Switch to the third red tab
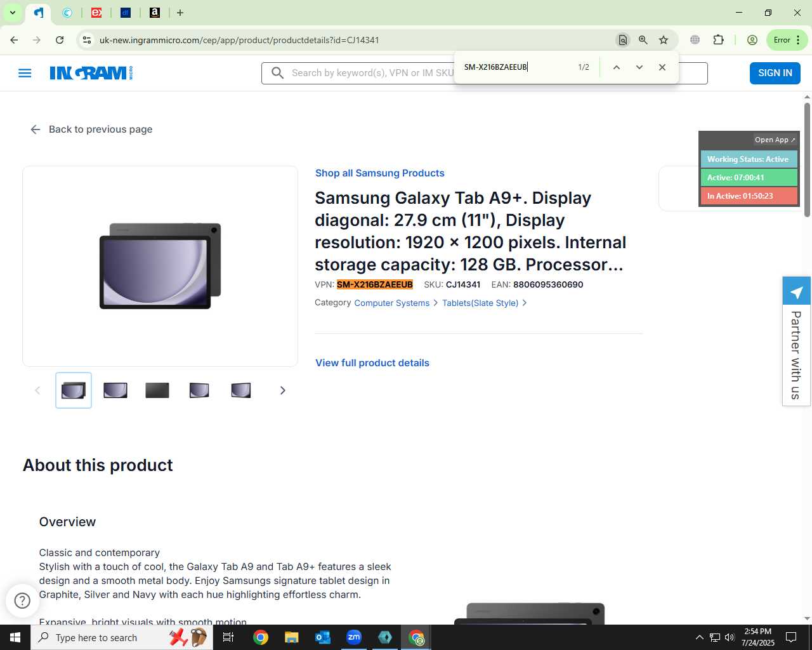 point(96,13)
